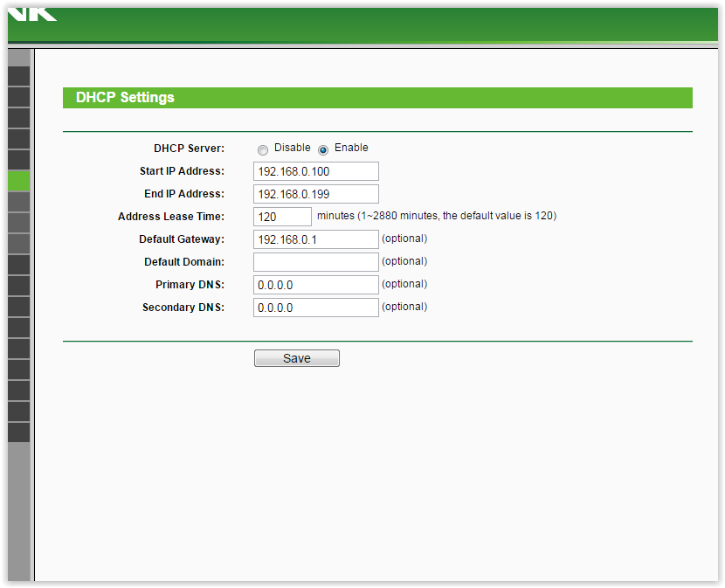
Task: Click the Enable label text
Action: click(x=351, y=148)
